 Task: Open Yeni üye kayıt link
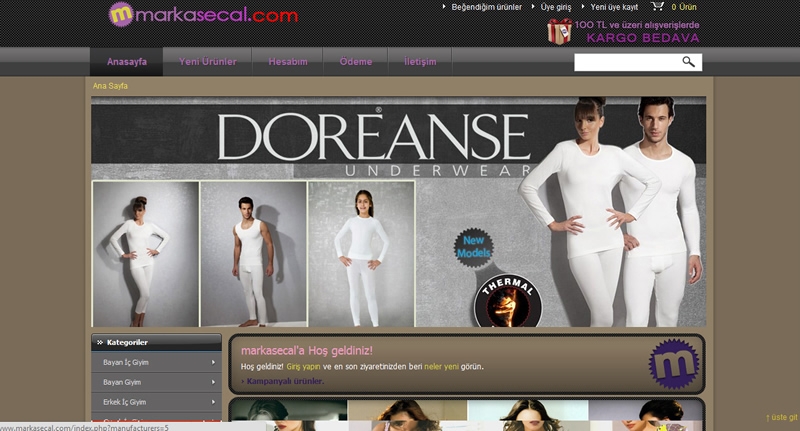point(614,7)
